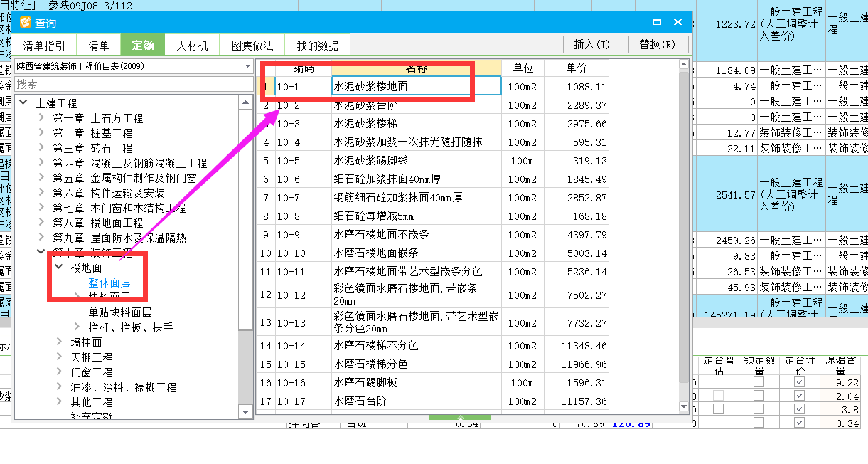Screen dimensions: 868x464
Task: Uncheck 是否计价 in the 2.04 row
Action: [x=800, y=396]
